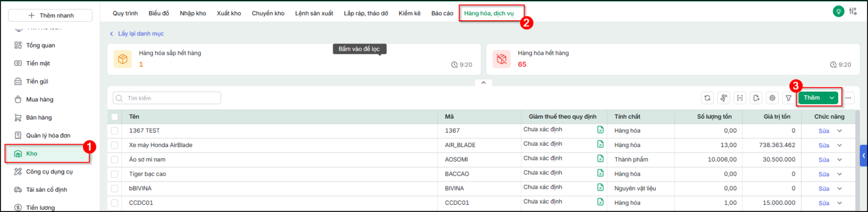Click the Thêm nhanh button
Screen dimensions: 868x212
[50, 15]
